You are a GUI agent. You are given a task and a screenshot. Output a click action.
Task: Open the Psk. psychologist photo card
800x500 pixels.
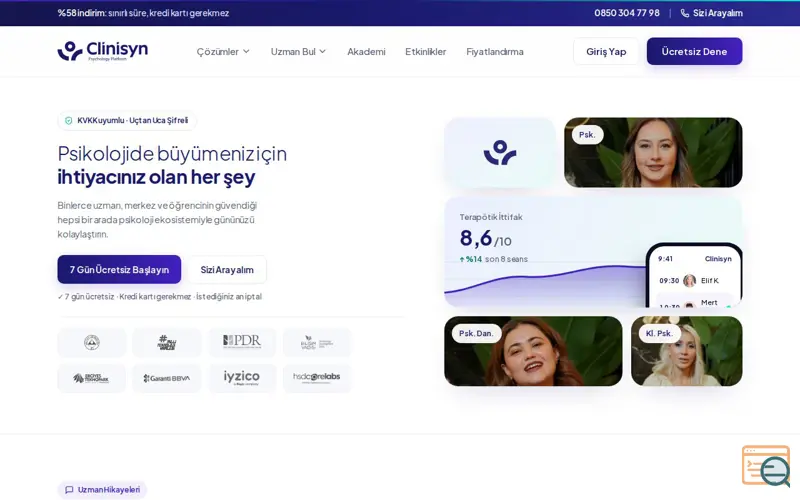(653, 153)
